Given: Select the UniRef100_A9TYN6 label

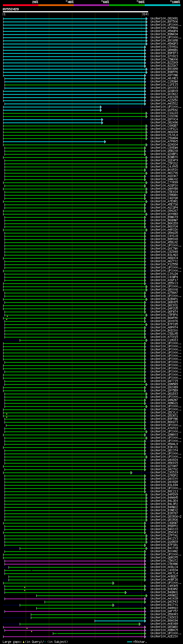Looking at the screenshot, I should 164,75.
